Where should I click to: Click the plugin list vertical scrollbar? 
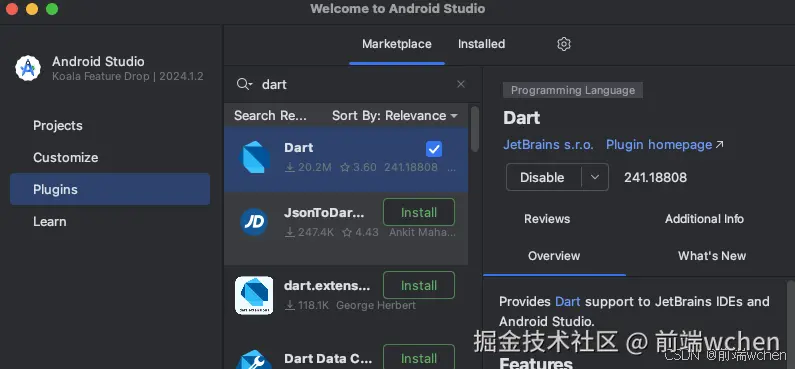coord(475,129)
